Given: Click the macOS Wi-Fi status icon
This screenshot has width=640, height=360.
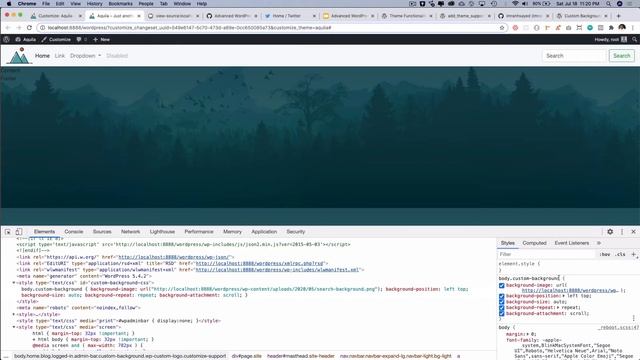Looking at the screenshot, I should point(515,4).
